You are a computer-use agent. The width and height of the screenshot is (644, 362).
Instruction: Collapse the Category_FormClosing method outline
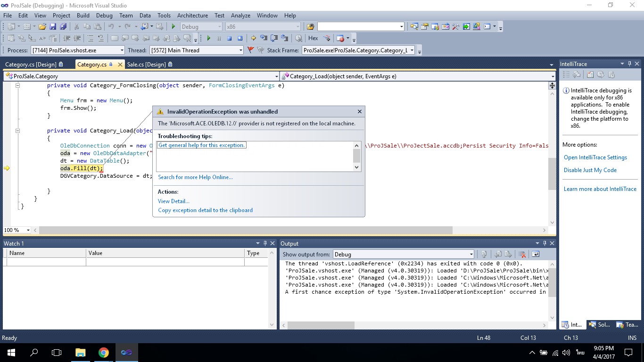coord(18,85)
